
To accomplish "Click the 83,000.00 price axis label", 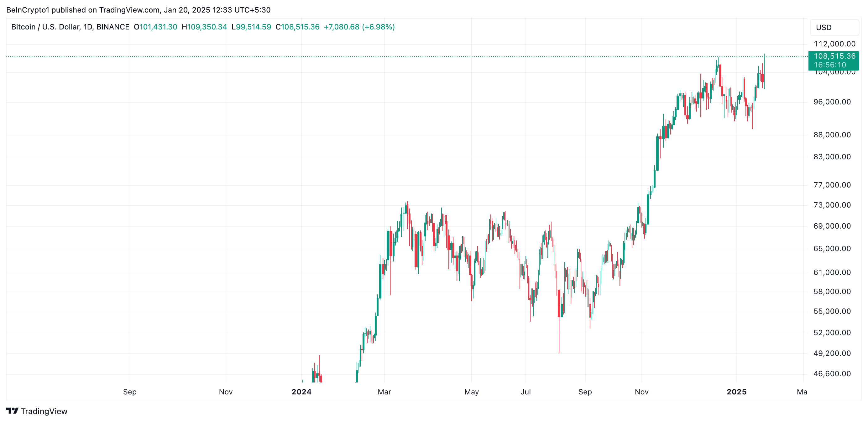I will click(832, 157).
